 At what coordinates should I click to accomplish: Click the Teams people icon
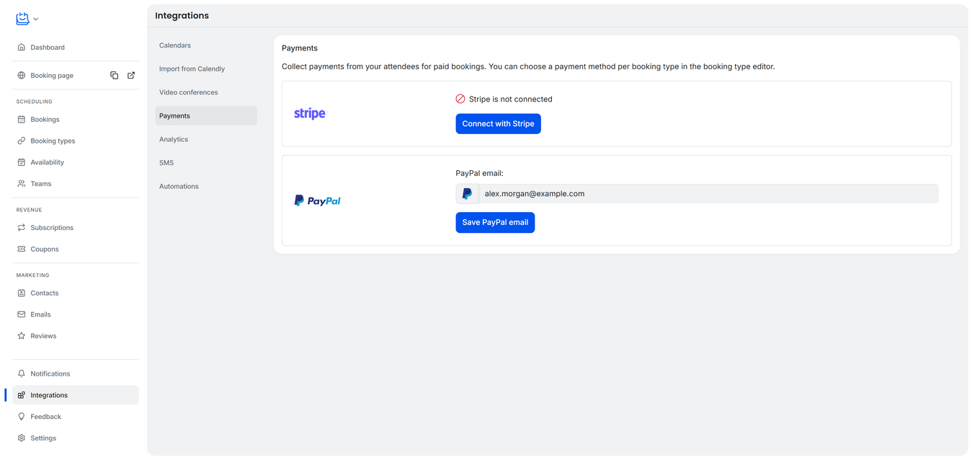[22, 184]
